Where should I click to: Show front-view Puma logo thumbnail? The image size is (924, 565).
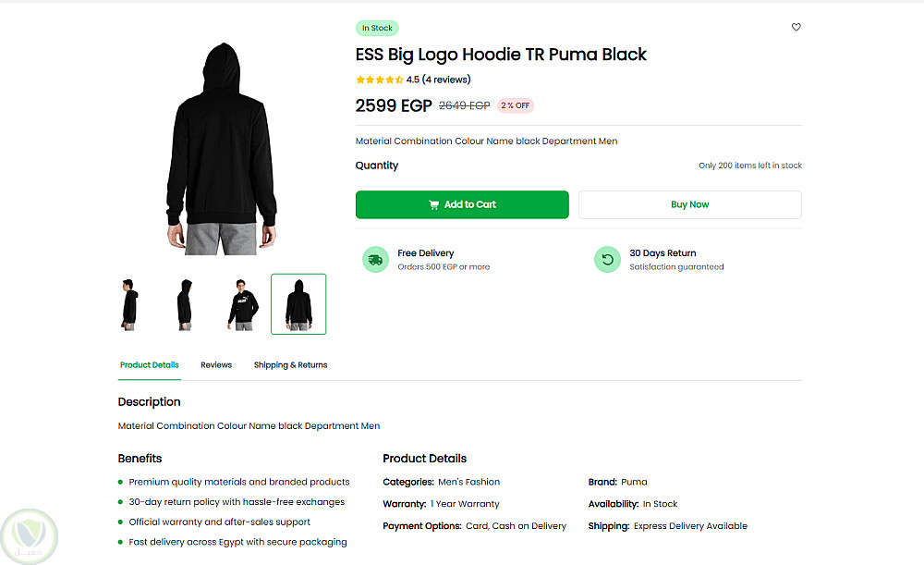[243, 304]
